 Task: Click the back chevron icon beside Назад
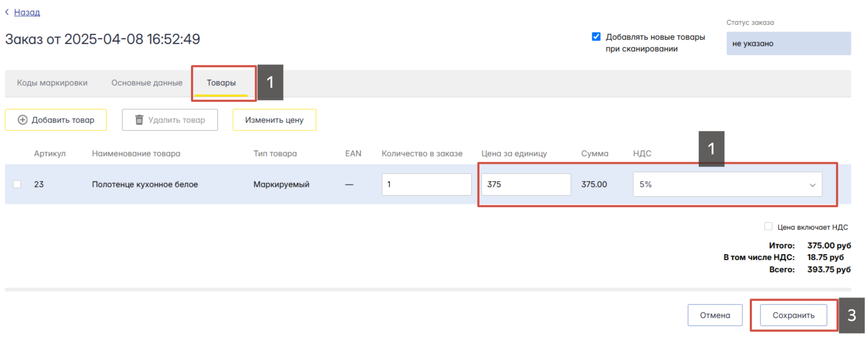[x=7, y=12]
